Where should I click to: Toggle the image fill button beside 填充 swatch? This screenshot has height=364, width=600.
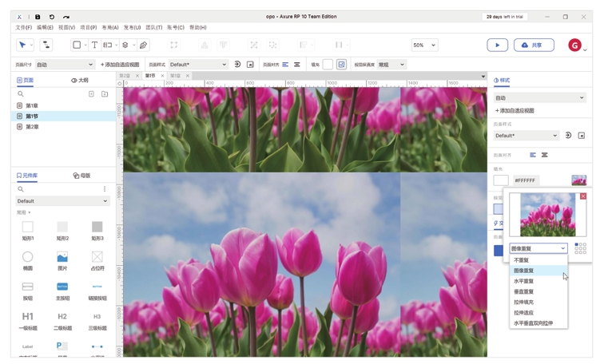(x=341, y=65)
